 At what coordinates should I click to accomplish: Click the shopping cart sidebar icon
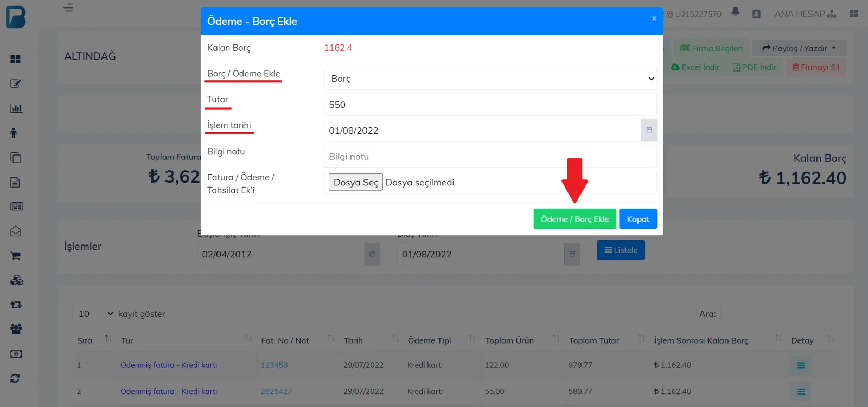16,256
